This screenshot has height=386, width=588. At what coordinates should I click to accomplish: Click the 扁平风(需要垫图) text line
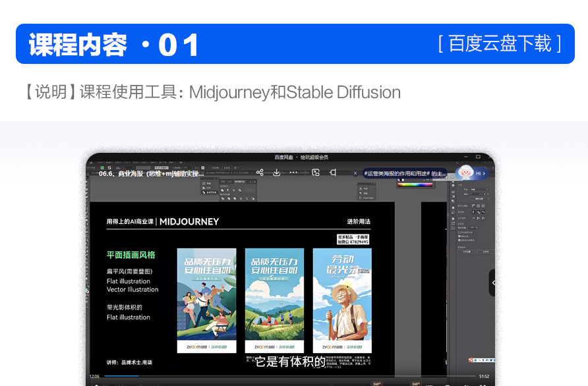coord(129,271)
